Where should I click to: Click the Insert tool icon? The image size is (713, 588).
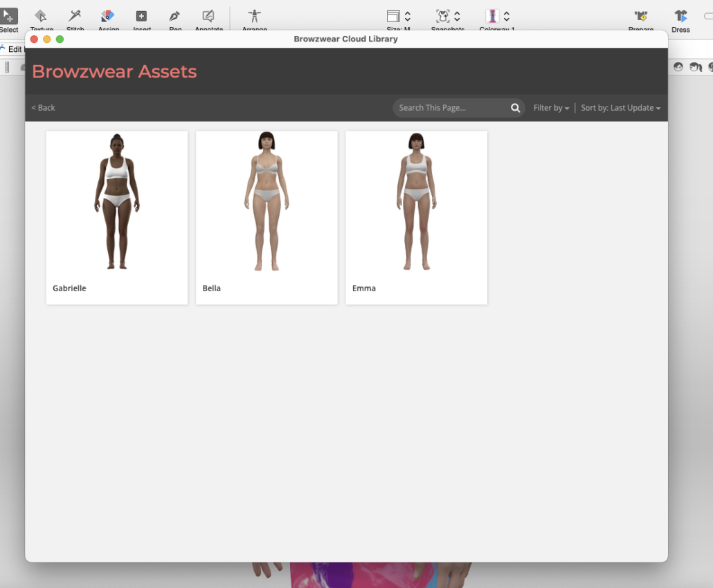pyautogui.click(x=141, y=17)
